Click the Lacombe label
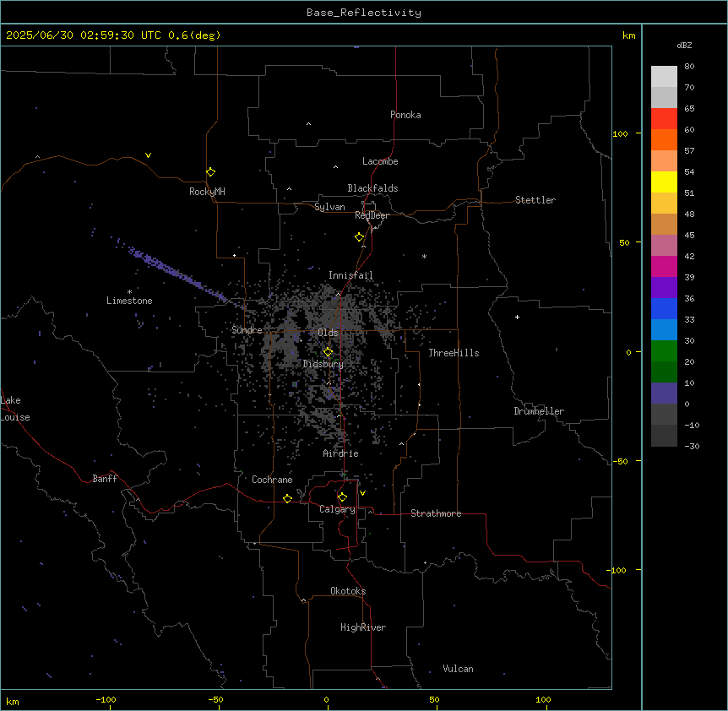Viewport: 728px width, 711px height. tap(380, 161)
